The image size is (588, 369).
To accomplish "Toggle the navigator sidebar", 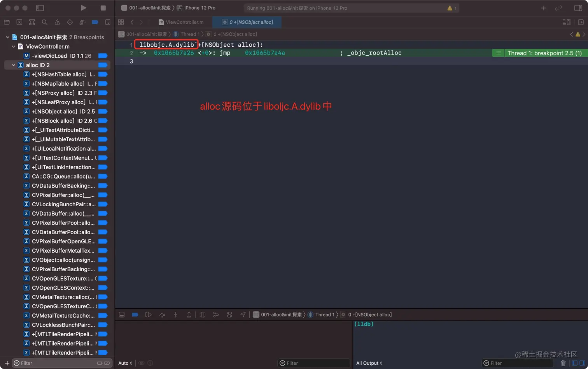I will [x=40, y=8].
